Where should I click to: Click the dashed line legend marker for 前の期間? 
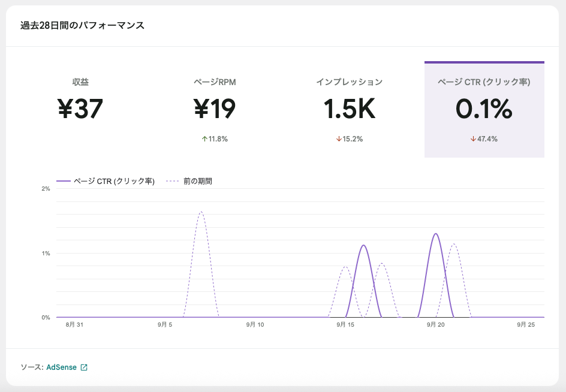(x=173, y=181)
